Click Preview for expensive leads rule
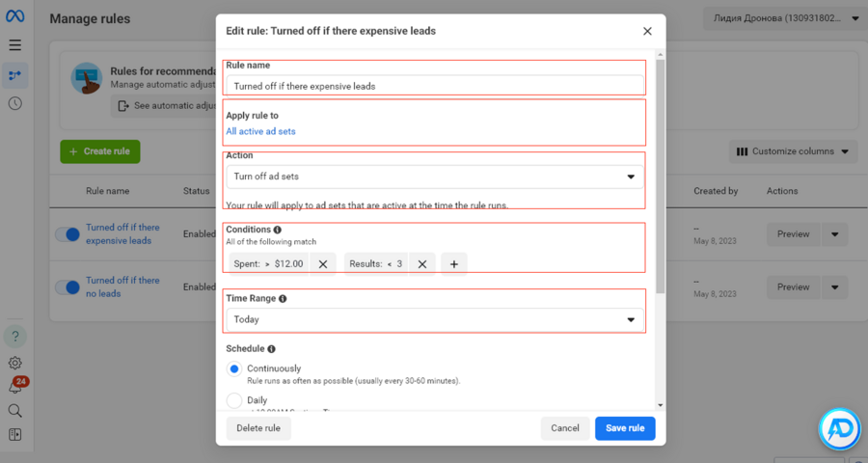Screen dimensions: 868x463 [x=793, y=234]
